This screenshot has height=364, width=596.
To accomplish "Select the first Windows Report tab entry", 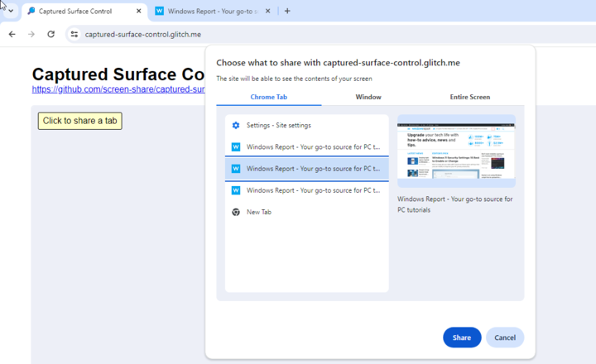I will 307,147.
